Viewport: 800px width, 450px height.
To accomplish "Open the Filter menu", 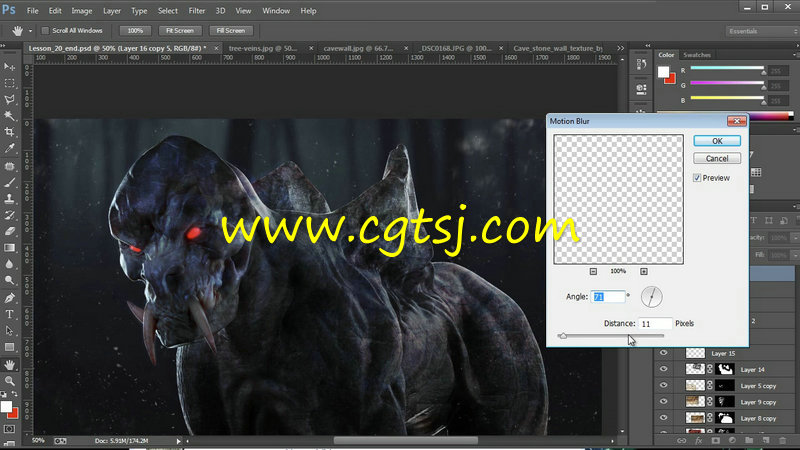I will (196, 11).
